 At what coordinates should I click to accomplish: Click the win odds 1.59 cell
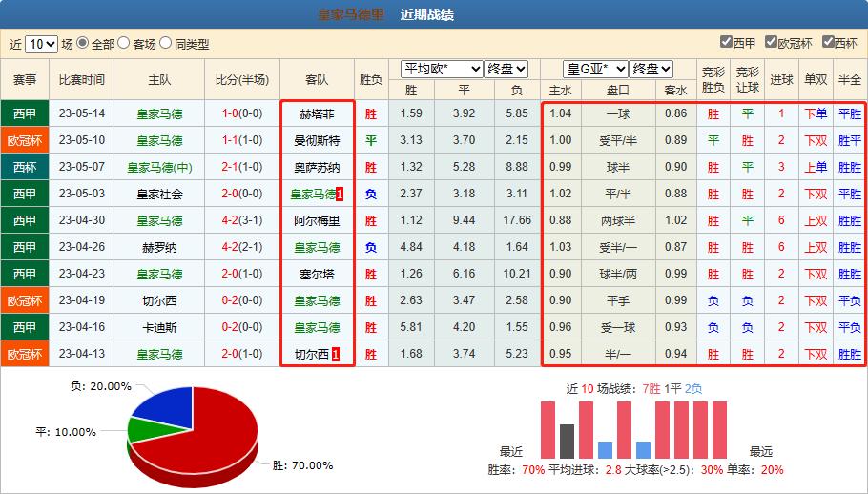pyautogui.click(x=411, y=113)
